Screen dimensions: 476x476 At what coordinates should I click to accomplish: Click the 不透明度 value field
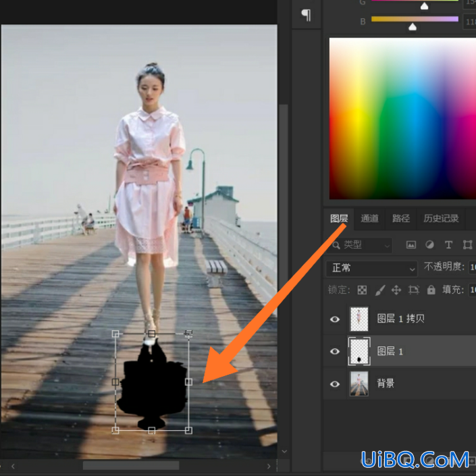pos(473,267)
